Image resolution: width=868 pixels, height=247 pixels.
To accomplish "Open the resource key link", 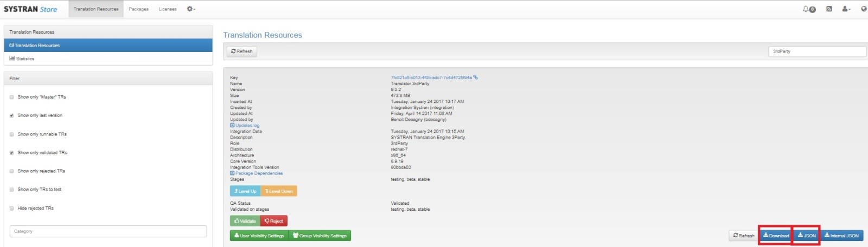I will [x=431, y=77].
